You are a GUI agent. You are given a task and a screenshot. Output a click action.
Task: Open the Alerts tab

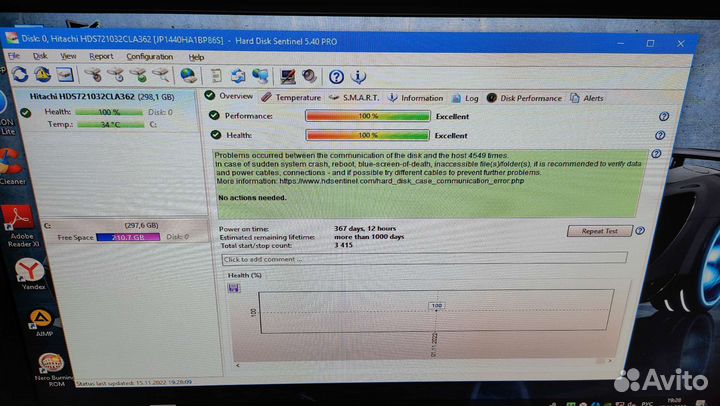[x=587, y=98]
